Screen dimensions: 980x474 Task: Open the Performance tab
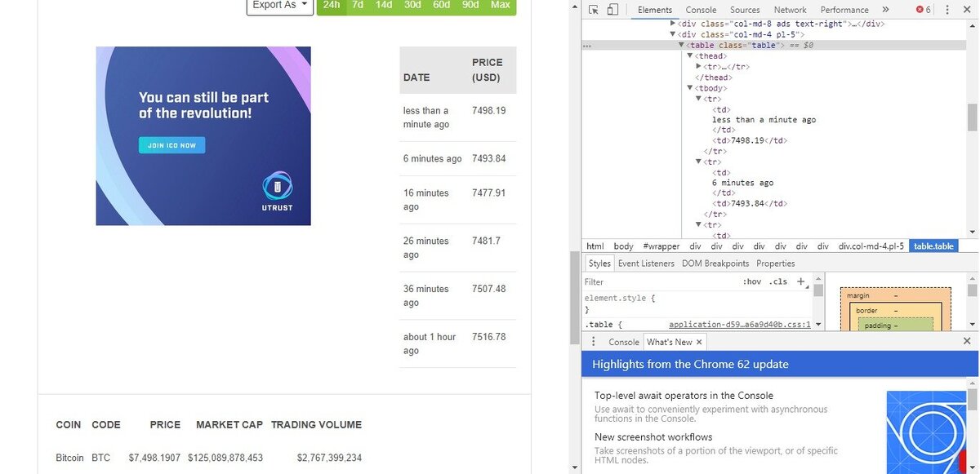coord(844,10)
